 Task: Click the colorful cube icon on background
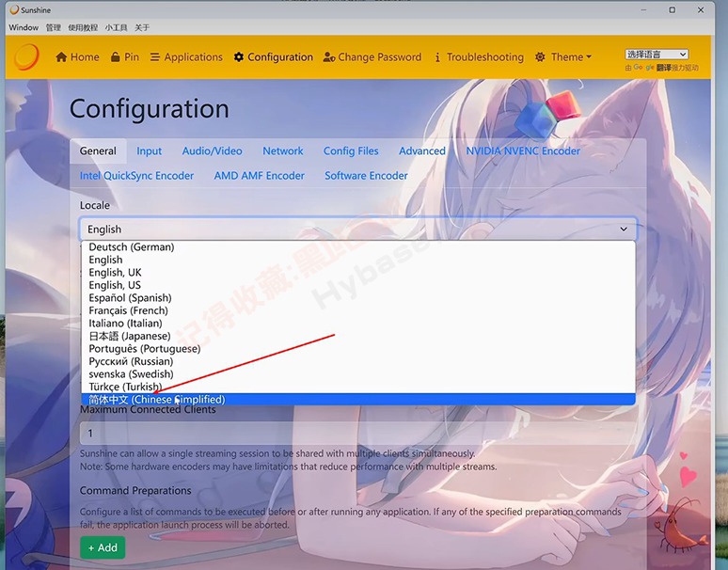pos(547,116)
